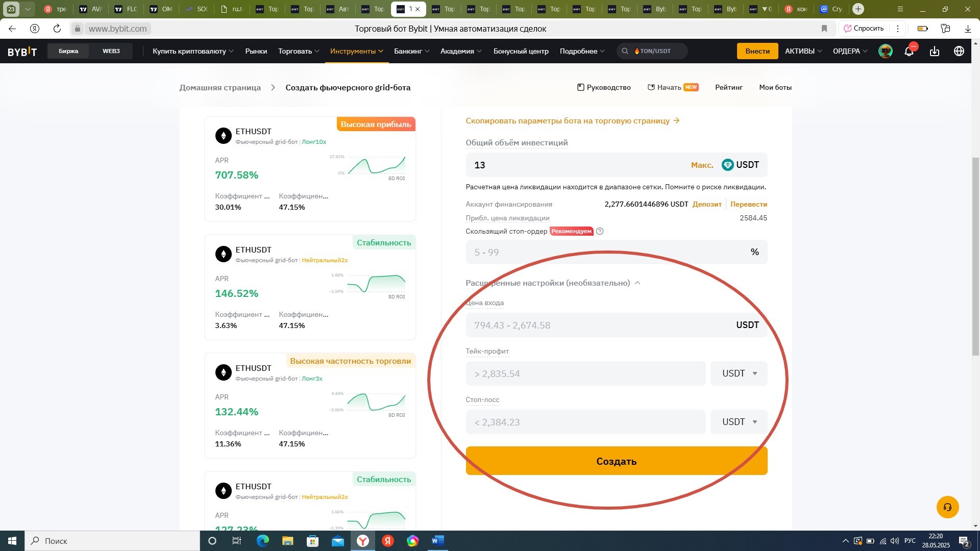Go back with browser back arrow
The width and height of the screenshot is (980, 551).
click(x=12, y=29)
